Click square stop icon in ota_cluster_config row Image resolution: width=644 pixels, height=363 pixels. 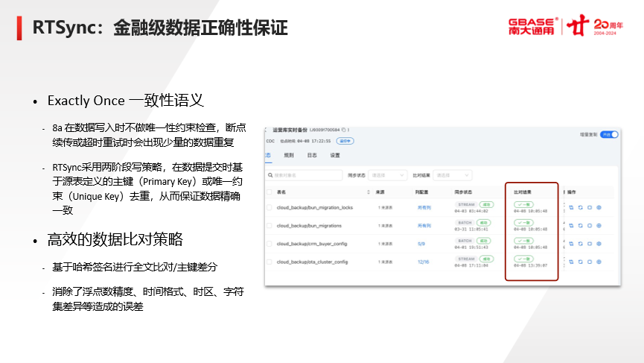pos(590,262)
